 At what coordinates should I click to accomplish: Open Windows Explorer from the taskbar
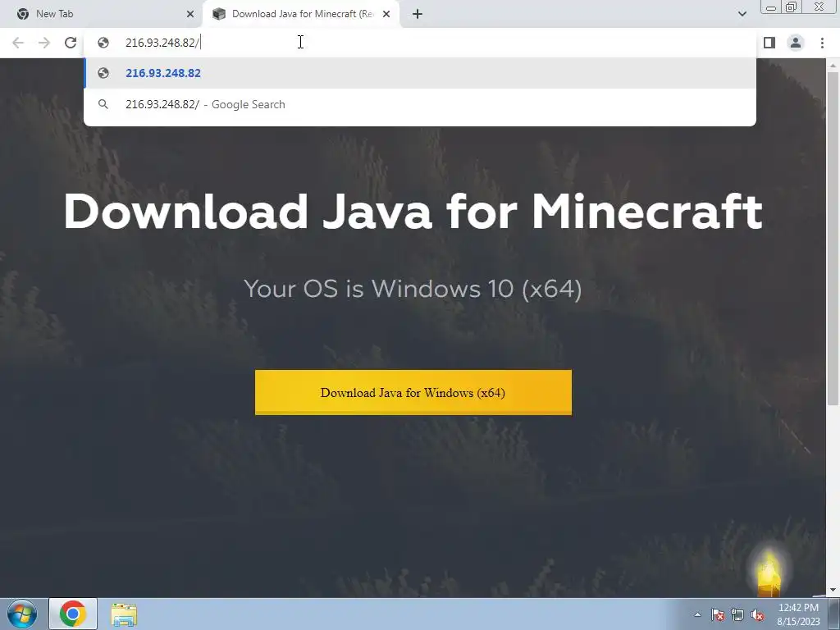coord(124,614)
